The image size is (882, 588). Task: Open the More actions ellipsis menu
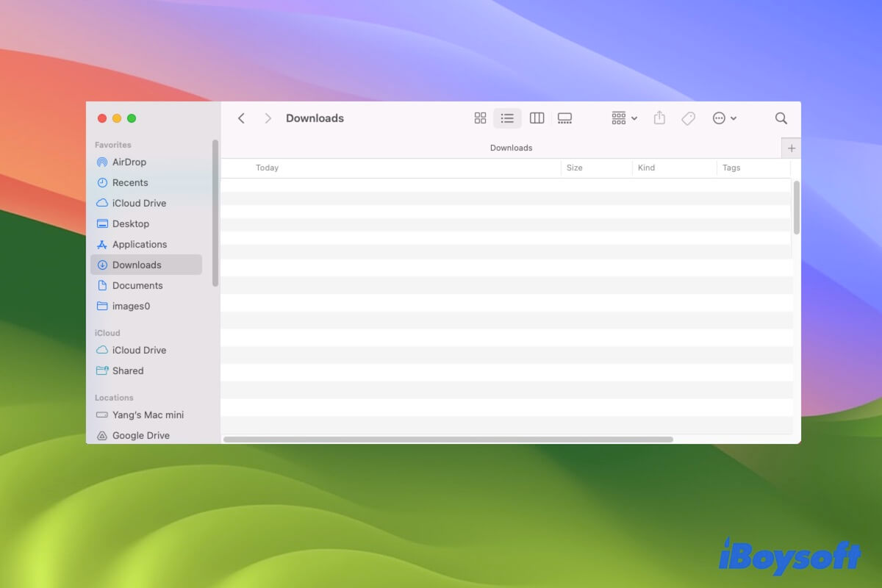click(x=724, y=118)
